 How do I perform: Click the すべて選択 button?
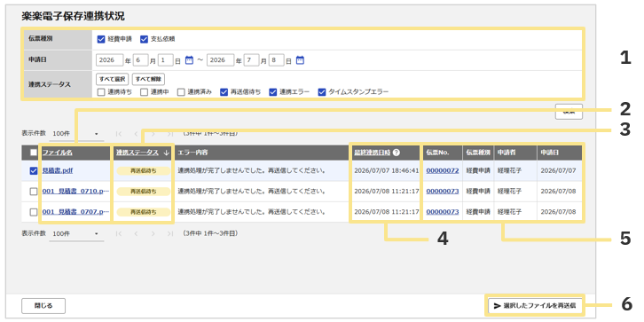coord(113,78)
